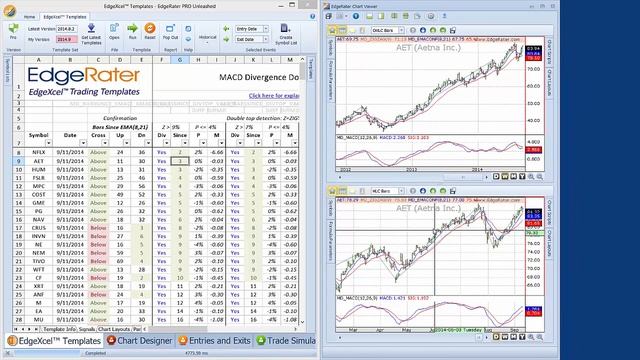Click 'Click here for explanation' link
640x360 pixels.
[274, 96]
